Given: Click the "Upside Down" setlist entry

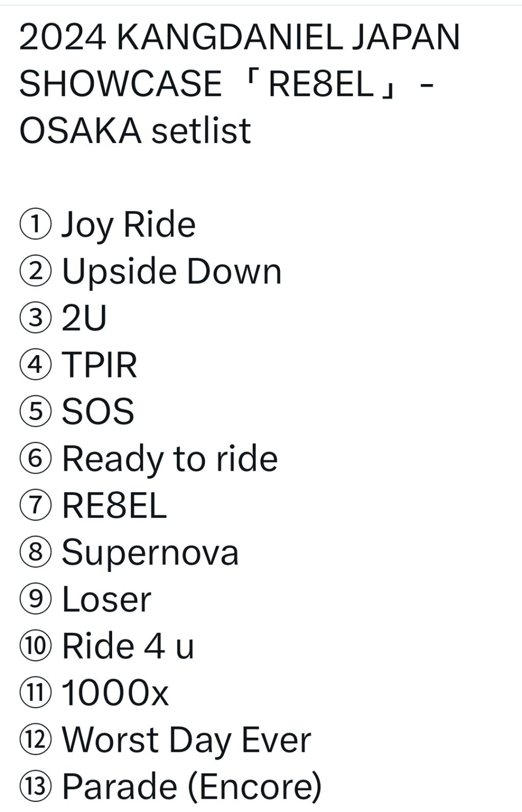Looking at the screenshot, I should tap(171, 272).
